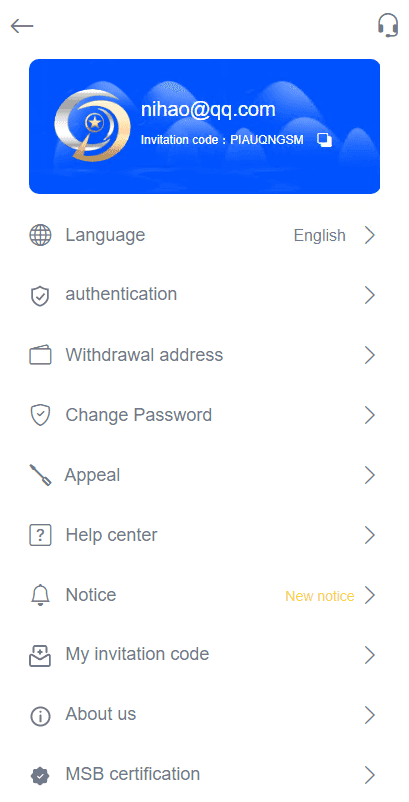
Task: Tap the nihao@qq.com email text
Action: [x=208, y=110]
